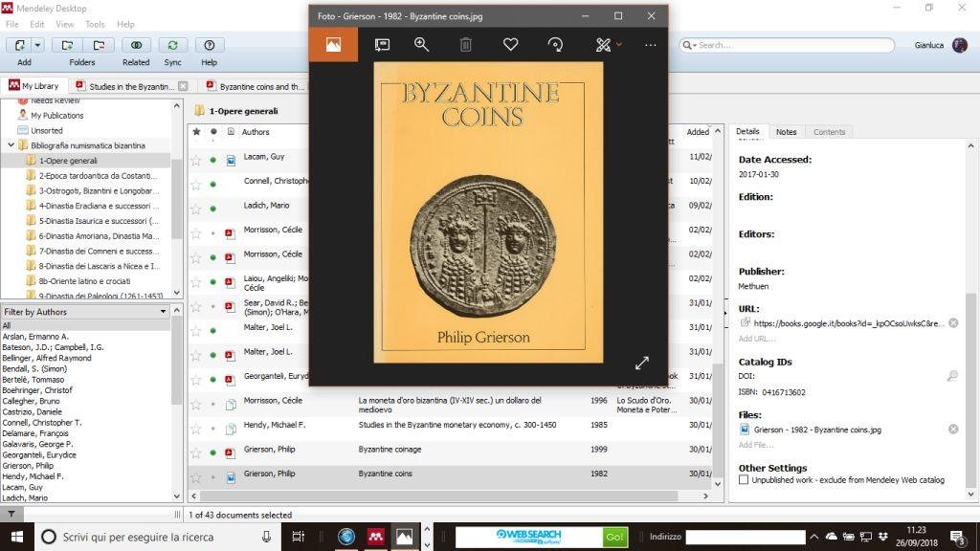980x551 pixels.
Task: Click the Related documents icon
Action: click(136, 45)
